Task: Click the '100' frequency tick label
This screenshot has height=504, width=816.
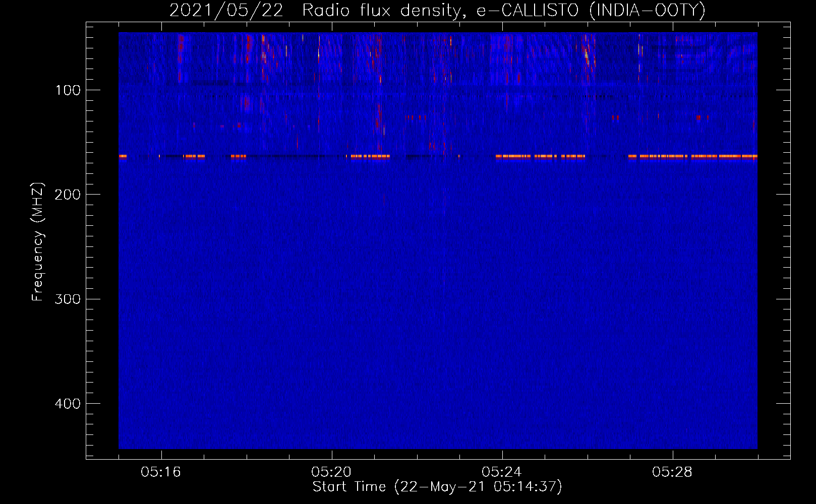Action: click(68, 90)
